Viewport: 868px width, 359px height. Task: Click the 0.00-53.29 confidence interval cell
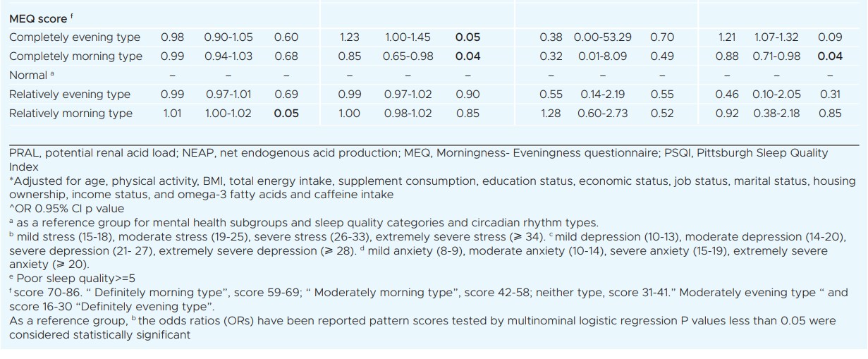tap(603, 37)
